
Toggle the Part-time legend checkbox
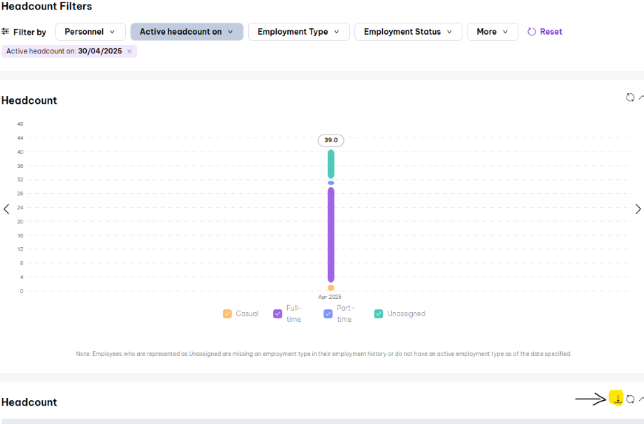(x=328, y=313)
